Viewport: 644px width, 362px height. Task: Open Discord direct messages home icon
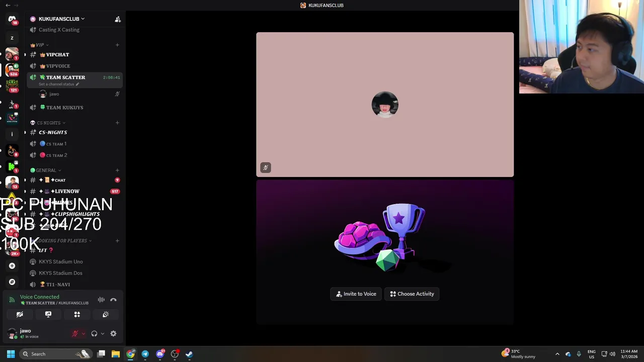(12, 19)
